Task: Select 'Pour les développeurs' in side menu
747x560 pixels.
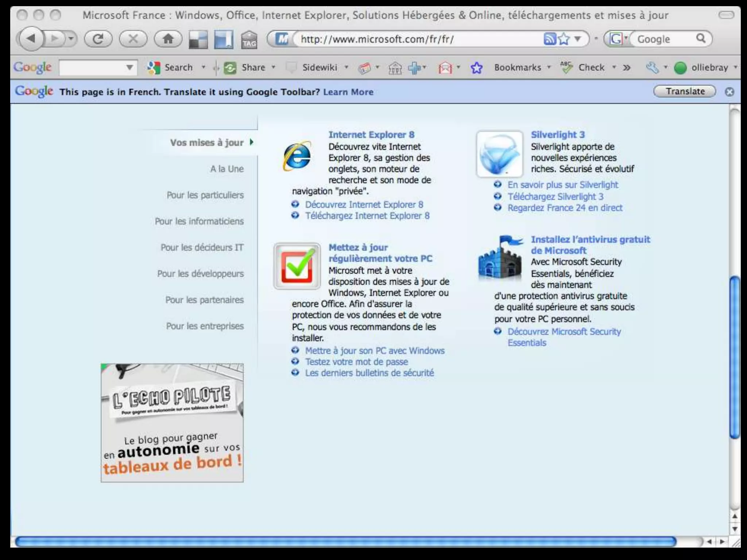Action: [x=200, y=274]
